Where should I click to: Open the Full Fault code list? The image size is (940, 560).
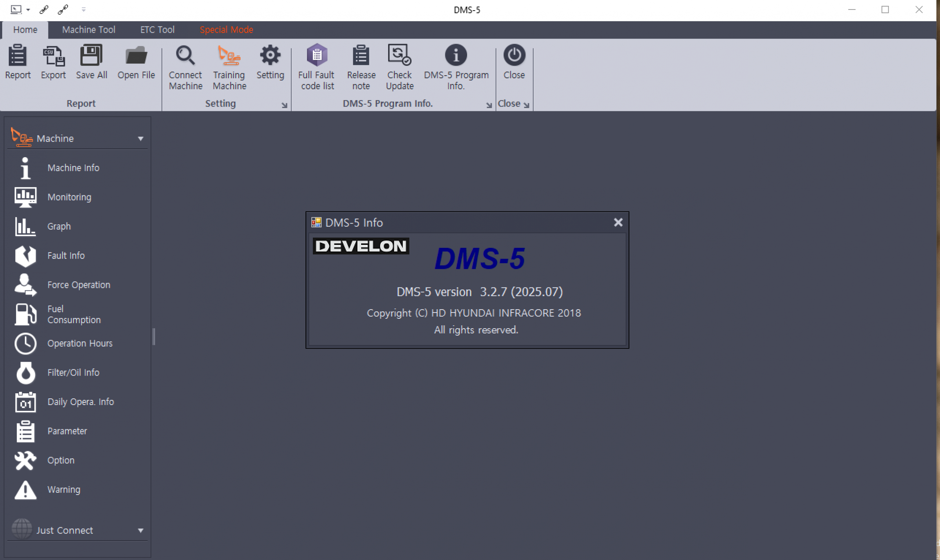click(x=317, y=67)
